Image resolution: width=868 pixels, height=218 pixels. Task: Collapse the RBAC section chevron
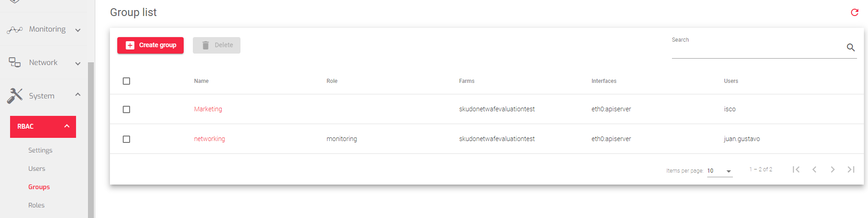point(67,126)
